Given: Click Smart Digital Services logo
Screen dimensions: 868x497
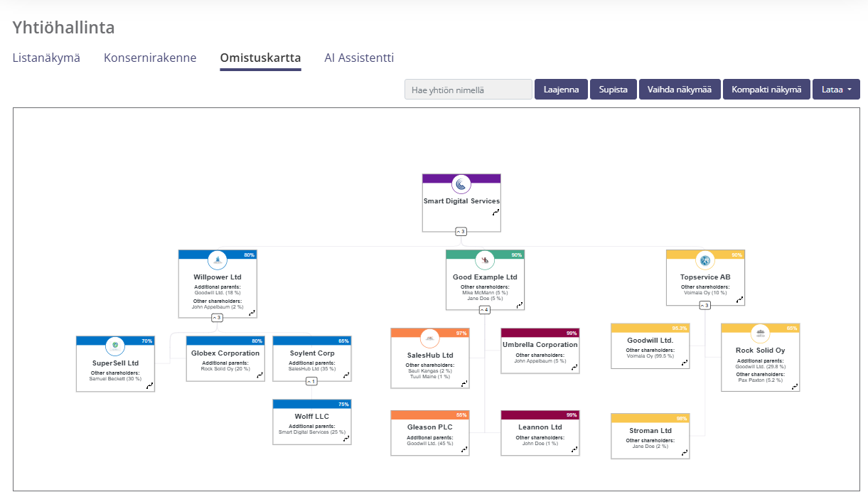Looking at the screenshot, I should click(461, 184).
